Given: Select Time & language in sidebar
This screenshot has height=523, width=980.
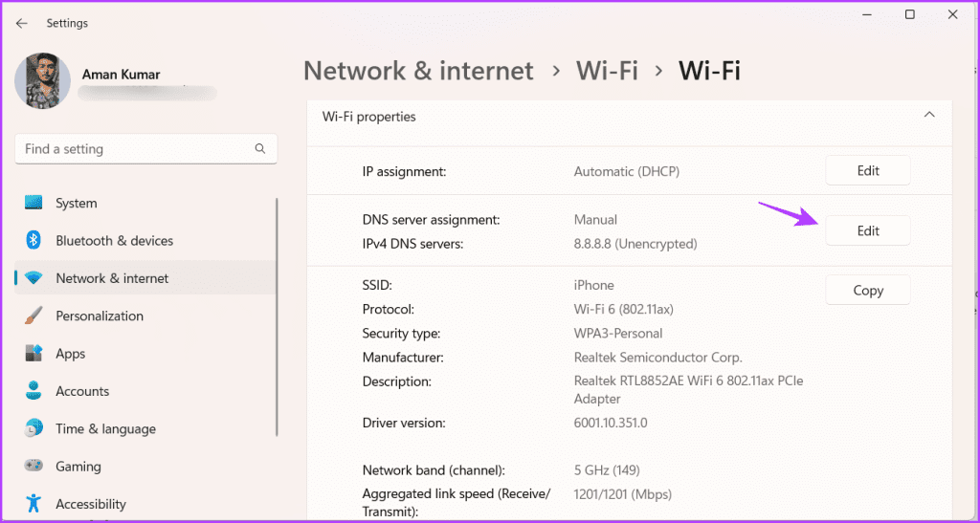Looking at the screenshot, I should coord(145,428).
